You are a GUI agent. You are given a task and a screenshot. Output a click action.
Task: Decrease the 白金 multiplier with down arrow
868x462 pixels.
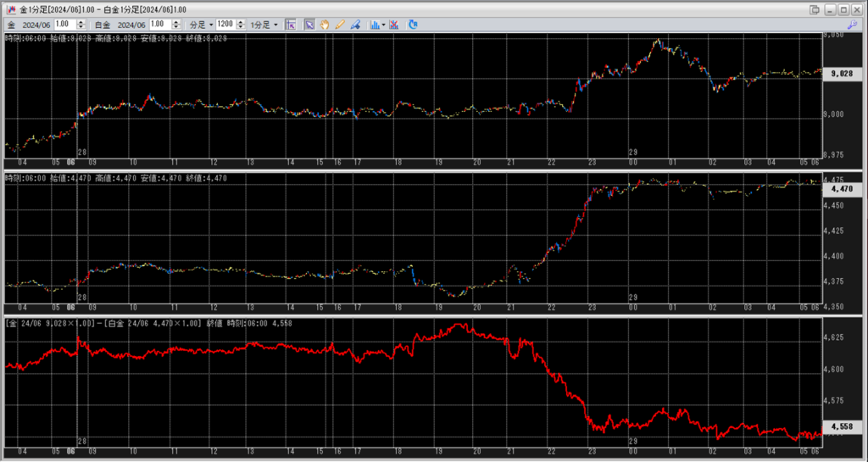(x=176, y=28)
